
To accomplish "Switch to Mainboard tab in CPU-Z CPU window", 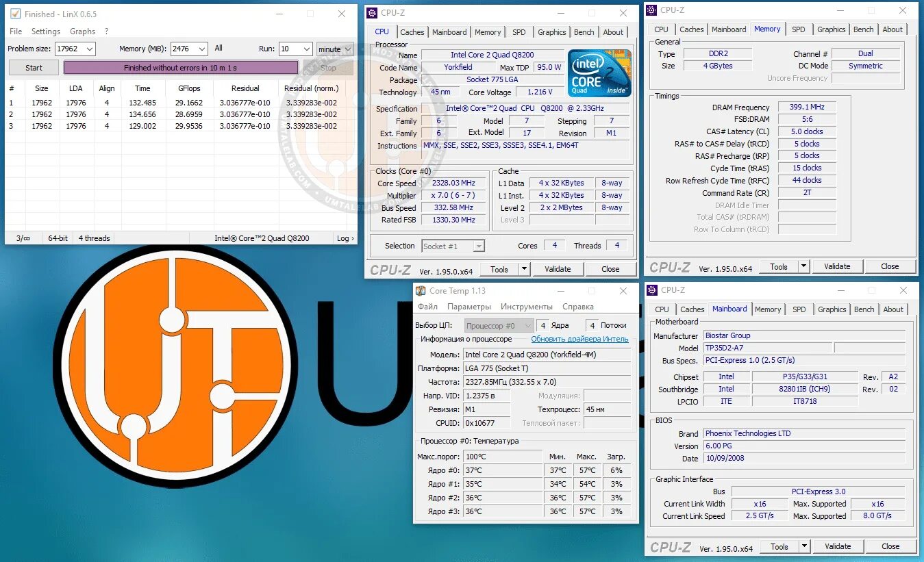I will 449,32.
